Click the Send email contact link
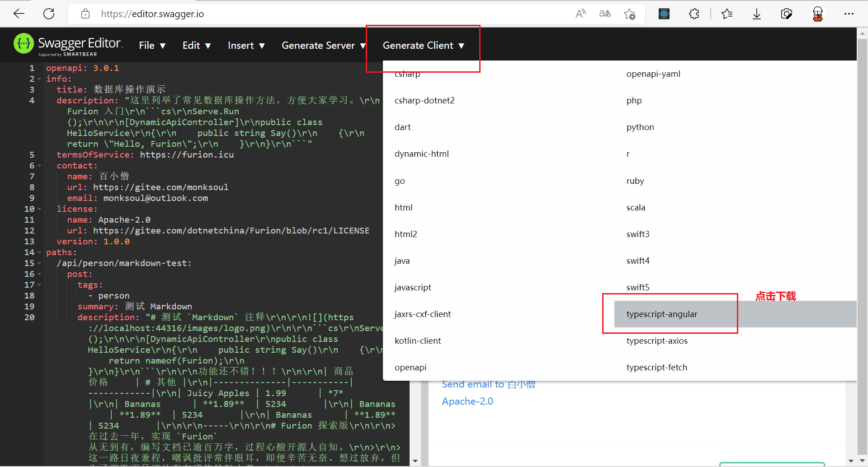Screen dimensions: 868x467 488,384
